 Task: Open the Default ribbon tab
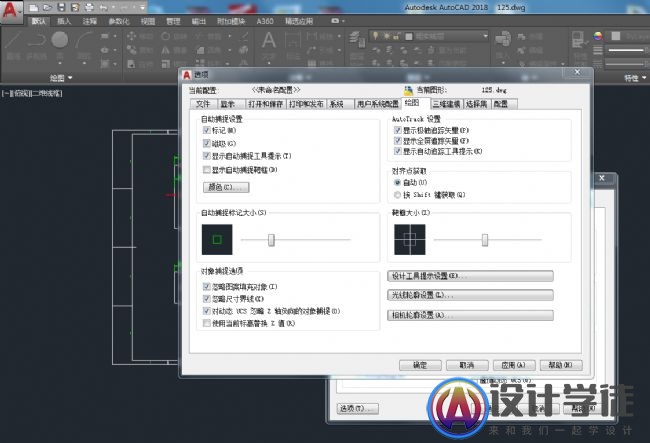[39, 21]
